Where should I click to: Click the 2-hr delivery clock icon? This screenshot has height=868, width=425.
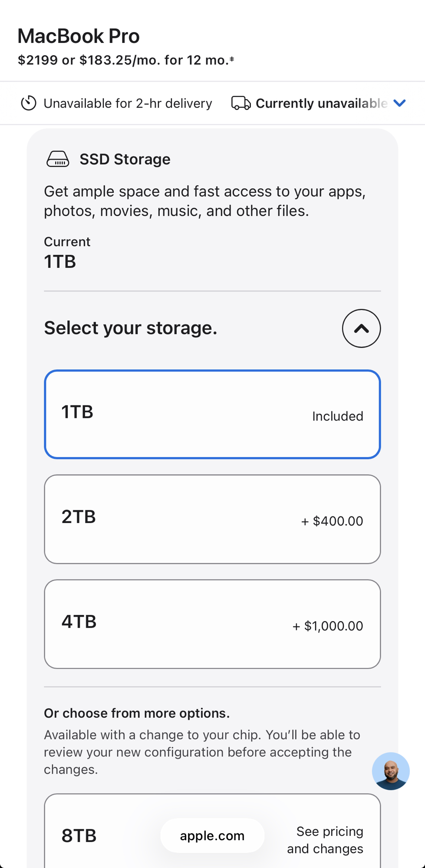click(29, 103)
